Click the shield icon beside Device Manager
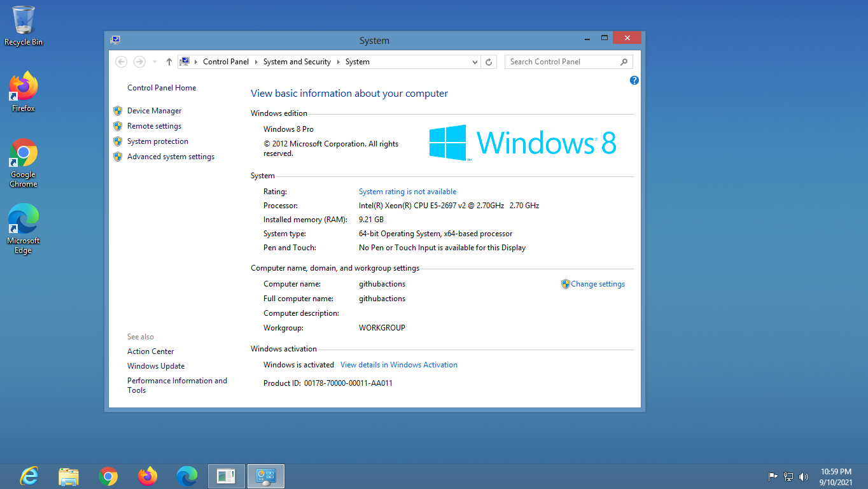The height and width of the screenshot is (489, 868). coord(118,111)
